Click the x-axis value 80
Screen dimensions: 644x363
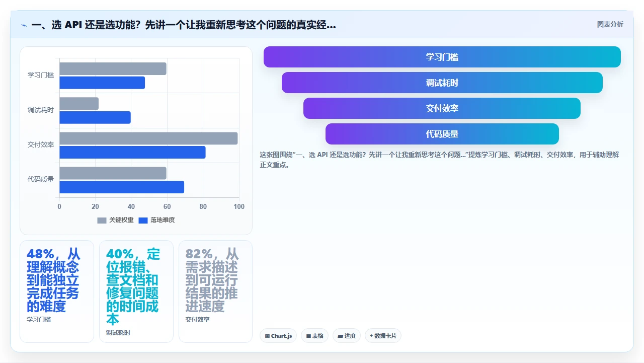point(203,206)
